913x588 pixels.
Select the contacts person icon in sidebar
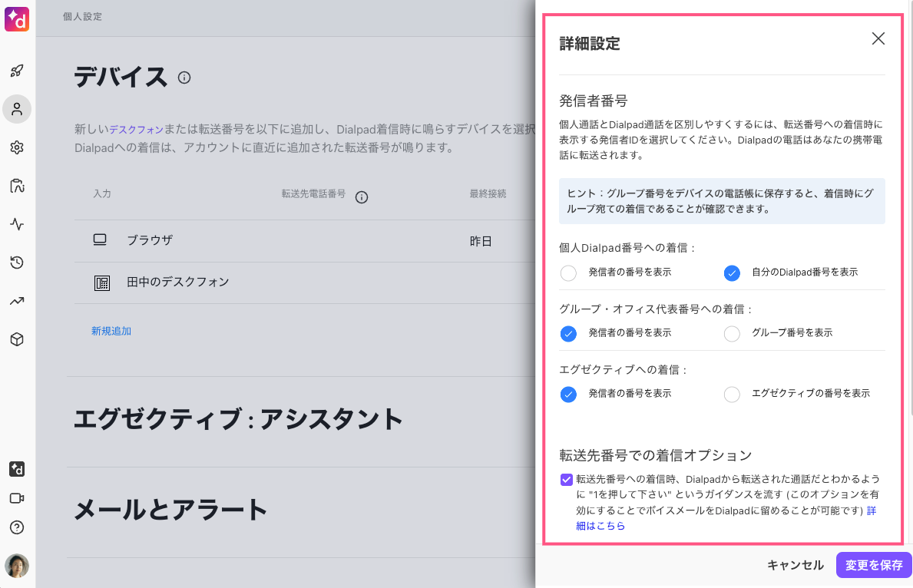[17, 109]
